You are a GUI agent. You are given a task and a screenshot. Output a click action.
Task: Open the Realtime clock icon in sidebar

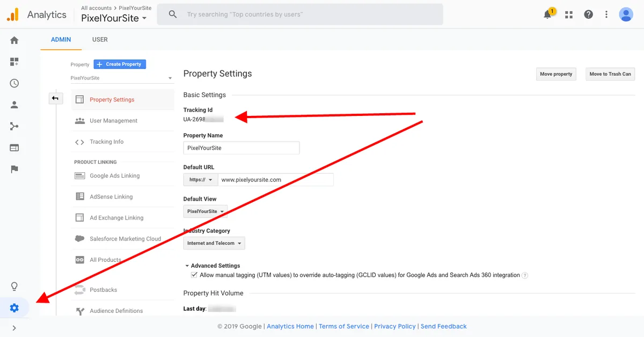pos(14,83)
